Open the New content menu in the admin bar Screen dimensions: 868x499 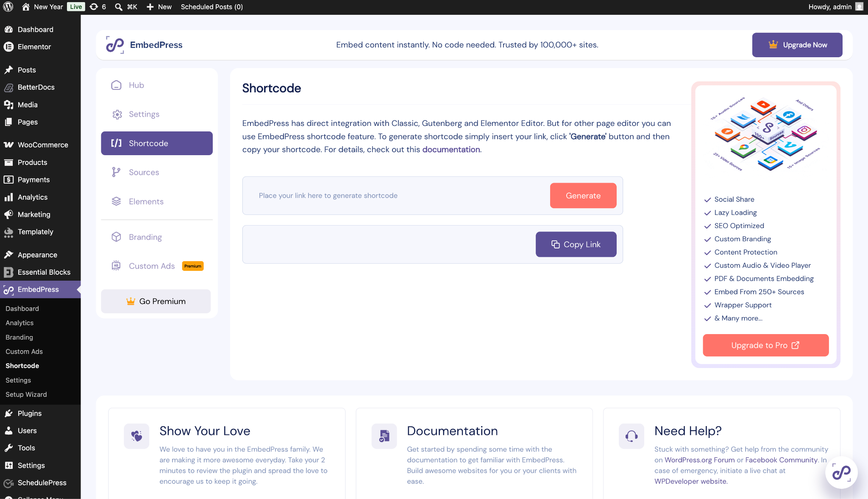[x=159, y=7]
